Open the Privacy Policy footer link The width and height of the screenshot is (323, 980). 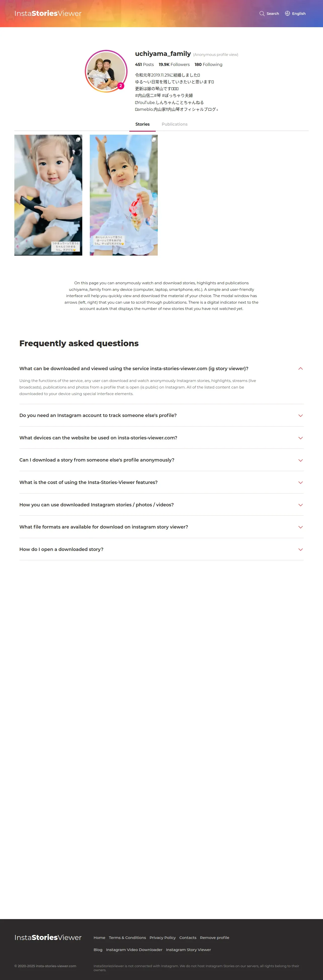tap(163, 938)
